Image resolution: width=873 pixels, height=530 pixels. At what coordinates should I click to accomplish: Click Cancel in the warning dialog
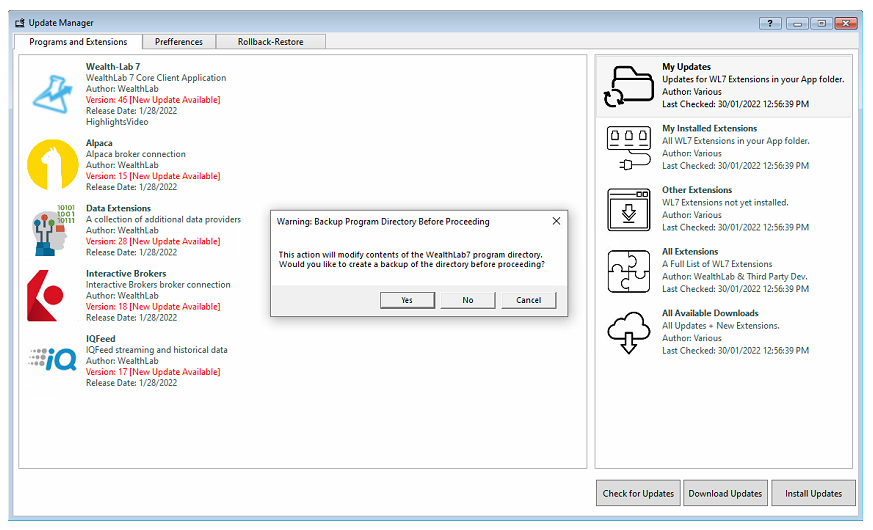tap(528, 300)
